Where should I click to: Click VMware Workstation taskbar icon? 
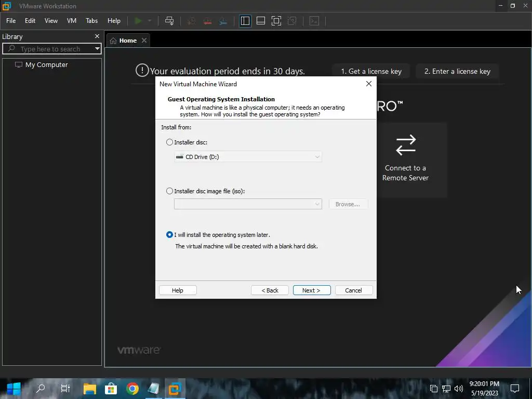click(x=175, y=389)
